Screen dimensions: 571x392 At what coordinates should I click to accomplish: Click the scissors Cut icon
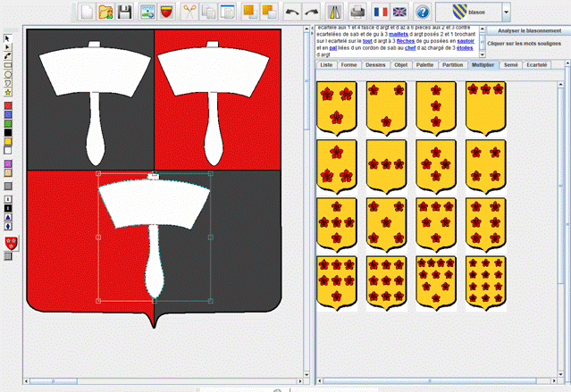[x=189, y=12]
